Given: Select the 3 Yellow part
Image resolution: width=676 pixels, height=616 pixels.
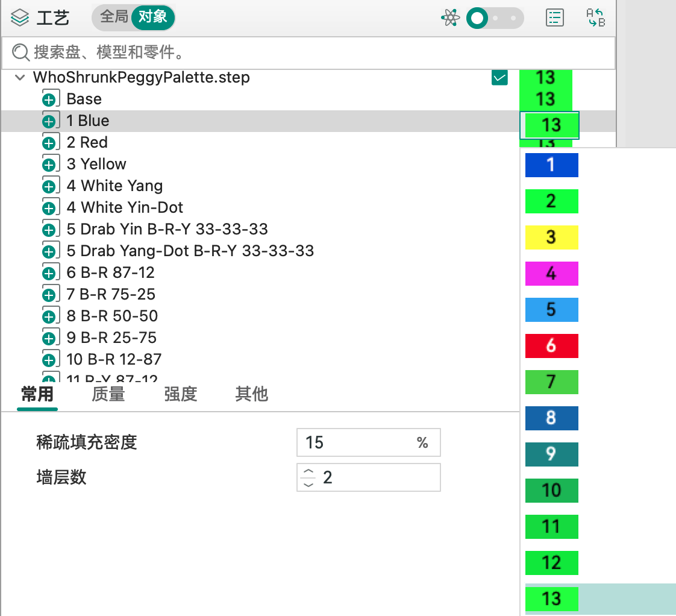Looking at the screenshot, I should pos(96,164).
